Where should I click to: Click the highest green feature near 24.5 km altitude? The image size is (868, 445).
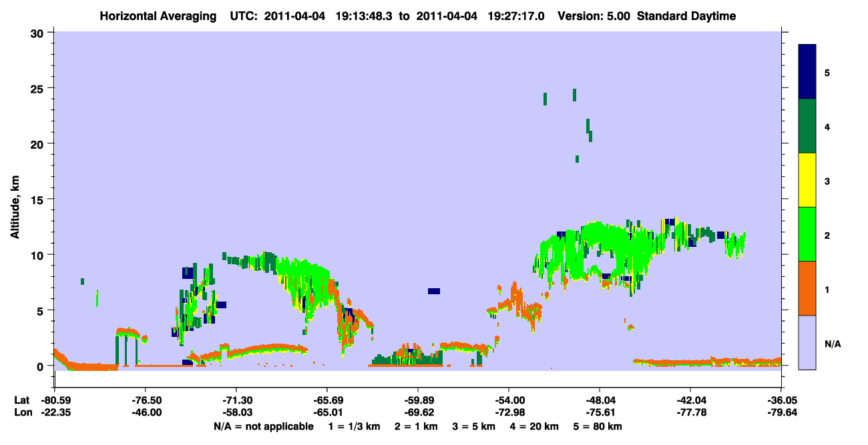tap(574, 95)
